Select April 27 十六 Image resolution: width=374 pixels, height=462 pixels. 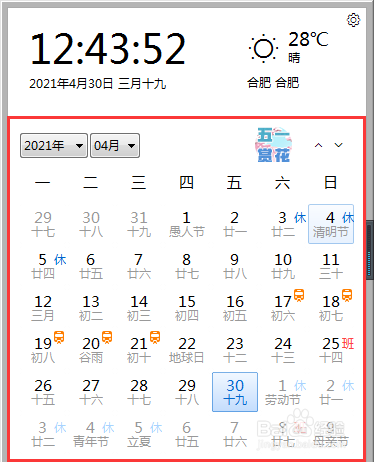point(91,392)
